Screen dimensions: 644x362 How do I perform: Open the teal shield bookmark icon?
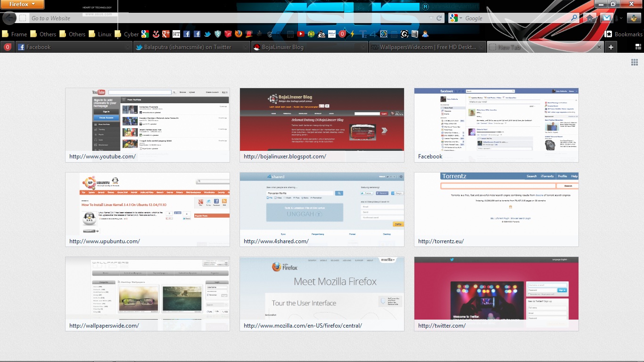point(218,34)
